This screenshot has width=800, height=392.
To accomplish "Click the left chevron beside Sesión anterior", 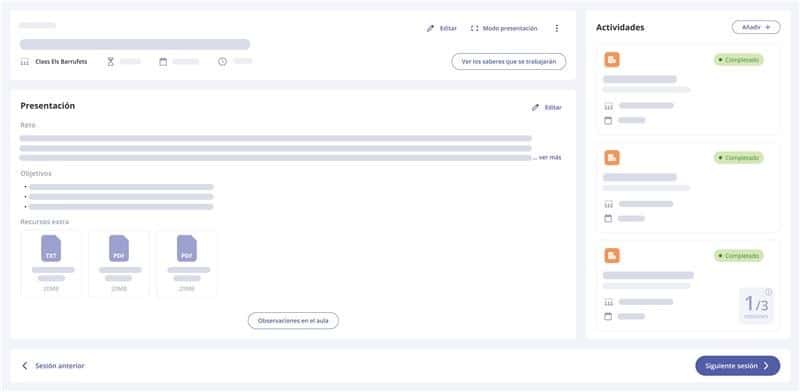I will [x=24, y=366].
